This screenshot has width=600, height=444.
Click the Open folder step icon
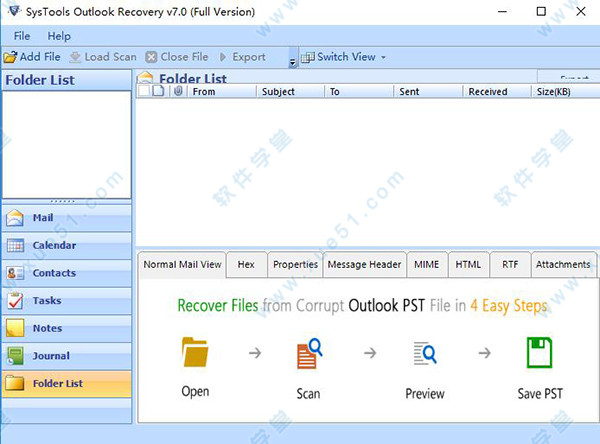[195, 354]
